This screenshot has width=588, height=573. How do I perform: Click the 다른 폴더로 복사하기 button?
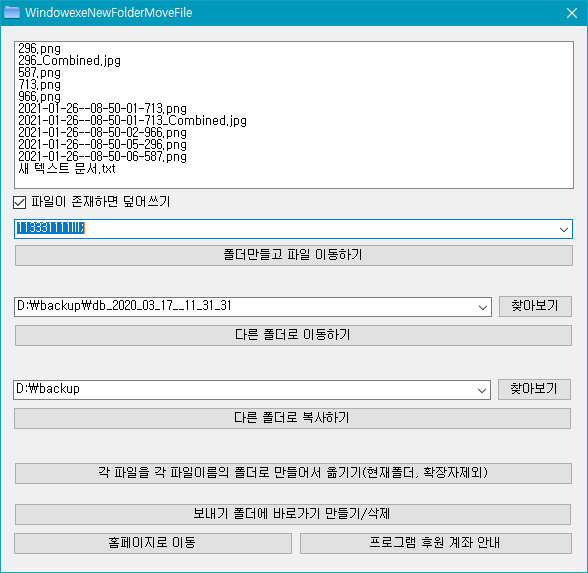coord(292,418)
